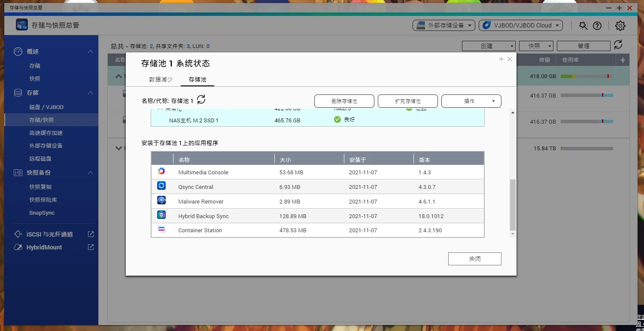Click the 存储 database sidebar icon

click(x=18, y=93)
